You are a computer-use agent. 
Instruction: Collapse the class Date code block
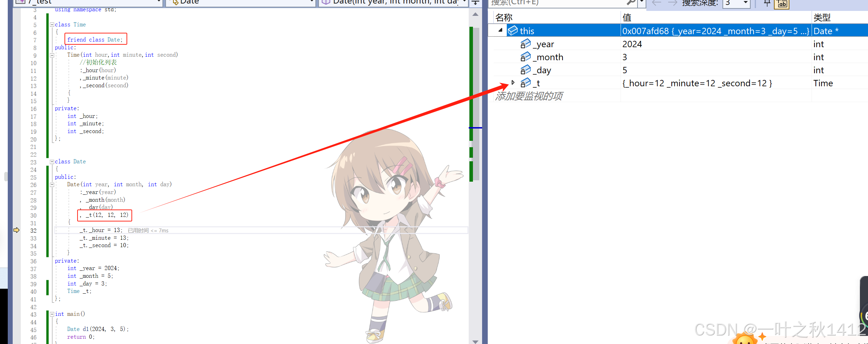click(x=52, y=162)
